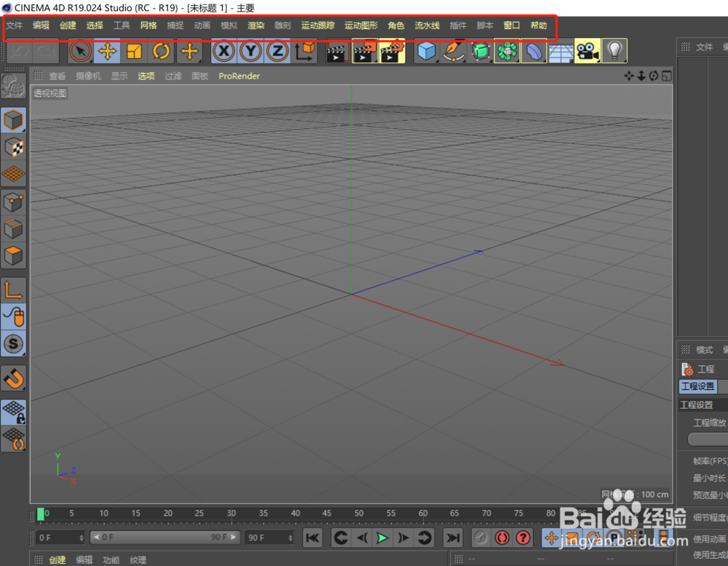Switch to Workplane mode grid icon

click(13, 174)
